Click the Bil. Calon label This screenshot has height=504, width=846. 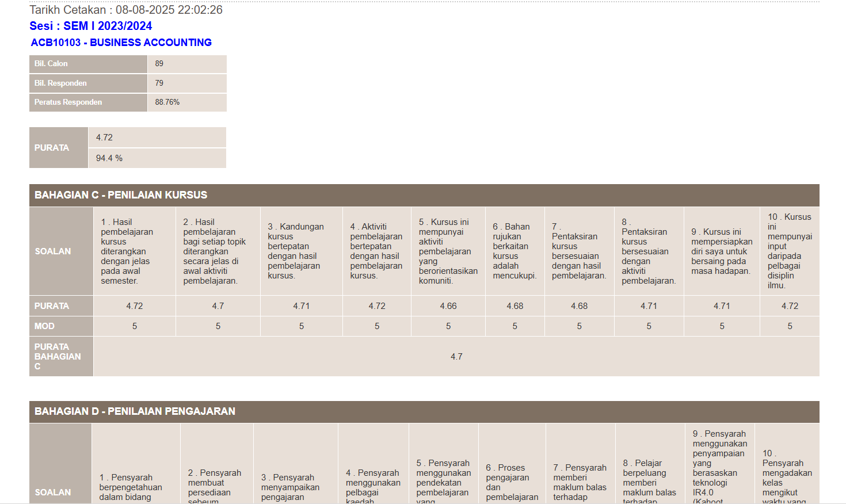tap(51, 64)
